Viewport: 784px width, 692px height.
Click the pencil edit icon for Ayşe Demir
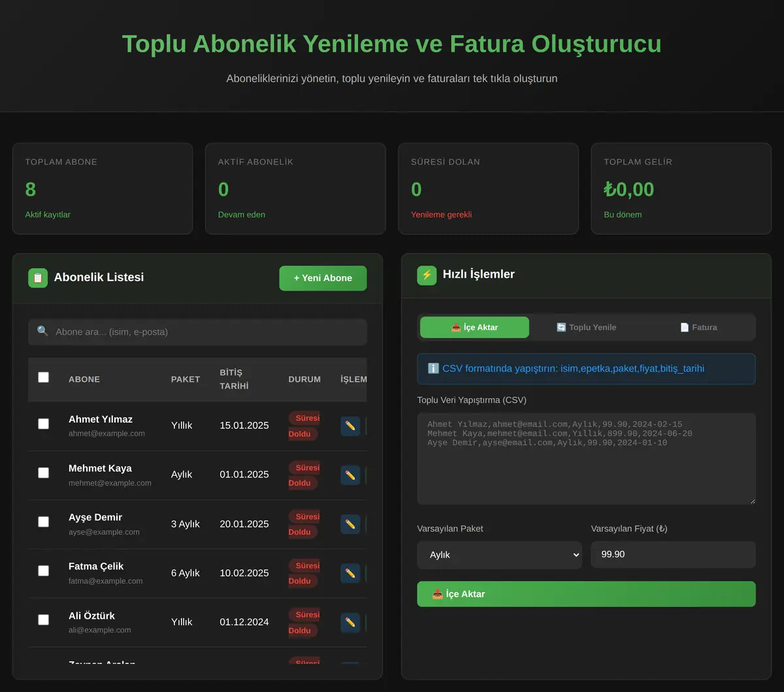click(350, 524)
